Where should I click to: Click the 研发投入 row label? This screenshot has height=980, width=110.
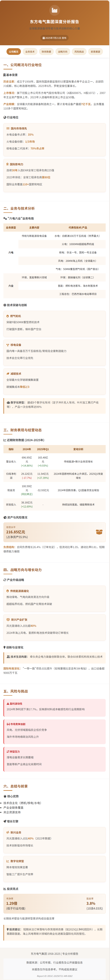pos(11,504)
